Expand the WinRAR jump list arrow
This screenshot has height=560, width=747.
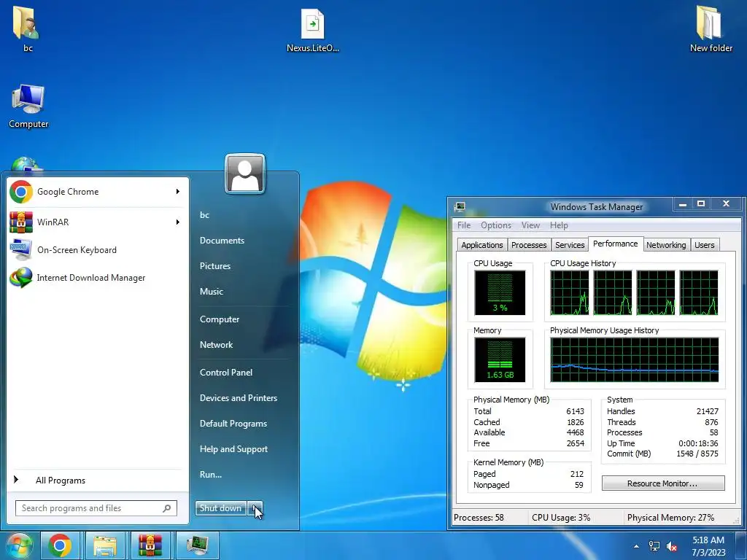click(178, 222)
